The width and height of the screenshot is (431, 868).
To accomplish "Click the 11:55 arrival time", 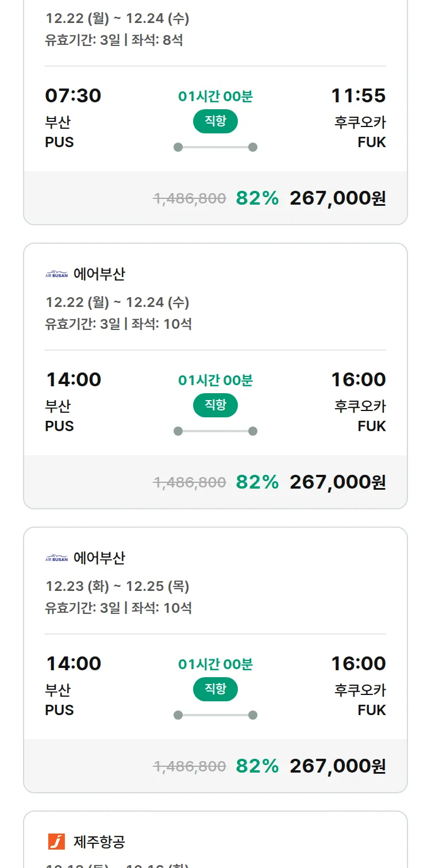I will pos(358,95).
